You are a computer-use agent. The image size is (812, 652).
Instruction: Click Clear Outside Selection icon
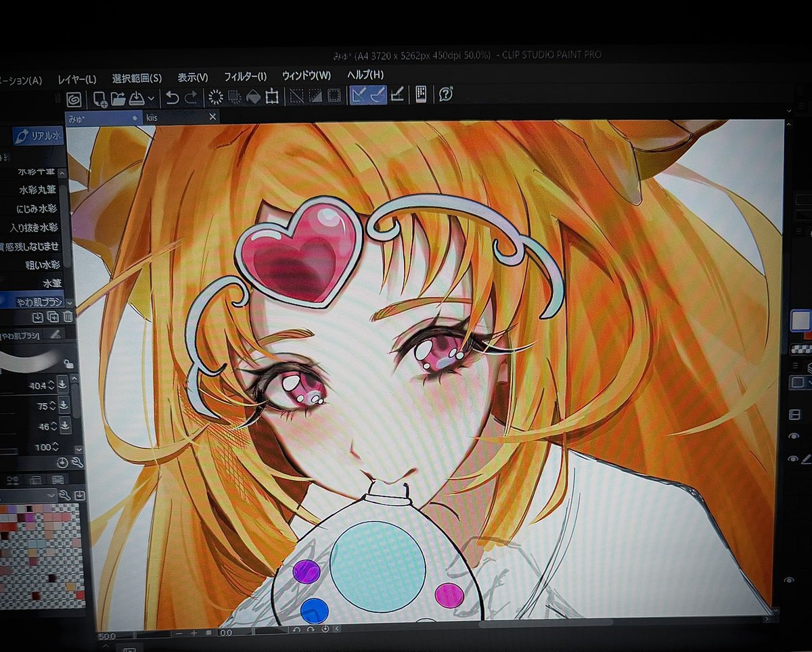pyautogui.click(x=235, y=97)
